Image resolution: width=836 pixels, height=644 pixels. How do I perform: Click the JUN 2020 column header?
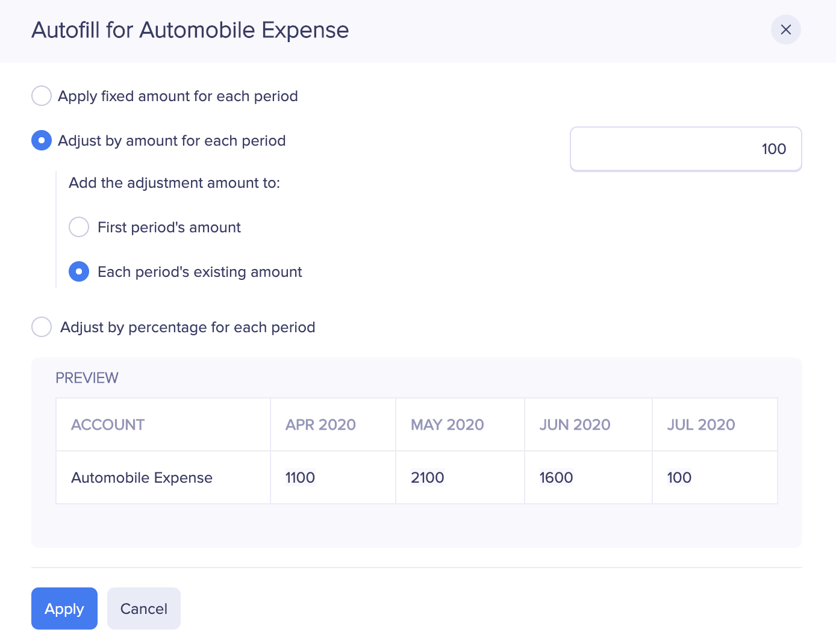[574, 424]
